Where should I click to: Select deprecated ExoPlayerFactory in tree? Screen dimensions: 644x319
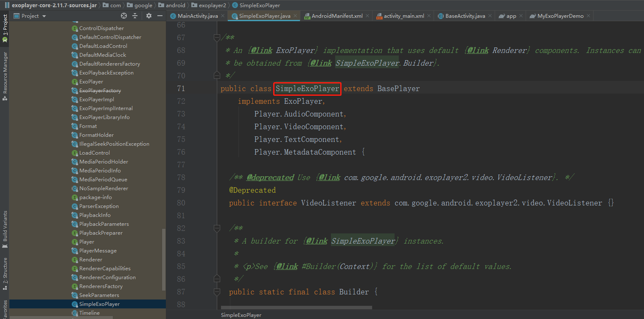click(100, 91)
